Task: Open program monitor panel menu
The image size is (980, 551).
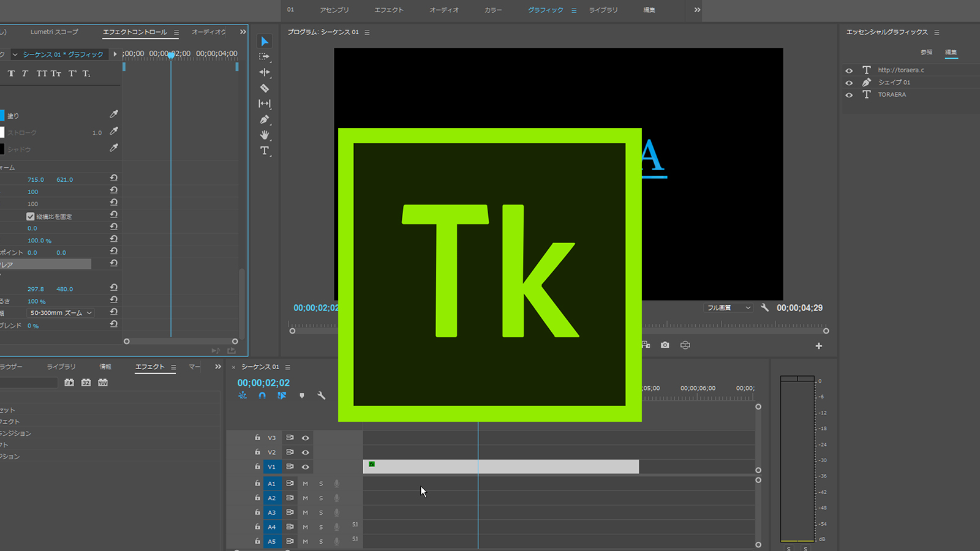Action: pos(367,32)
